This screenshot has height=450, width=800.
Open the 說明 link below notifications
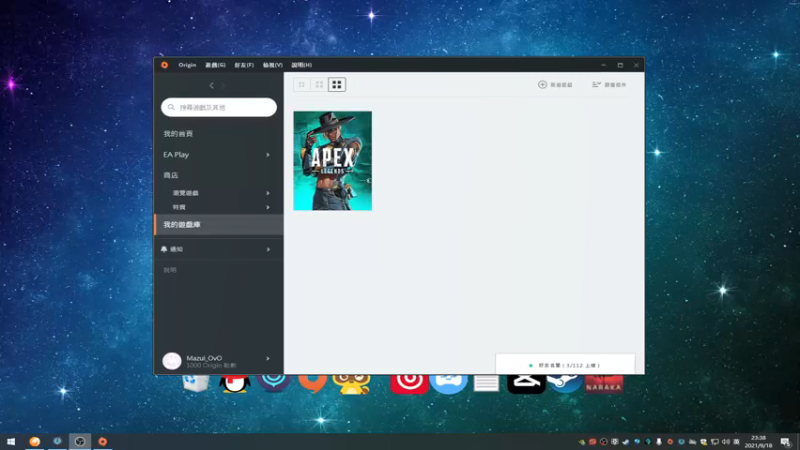coord(170,270)
